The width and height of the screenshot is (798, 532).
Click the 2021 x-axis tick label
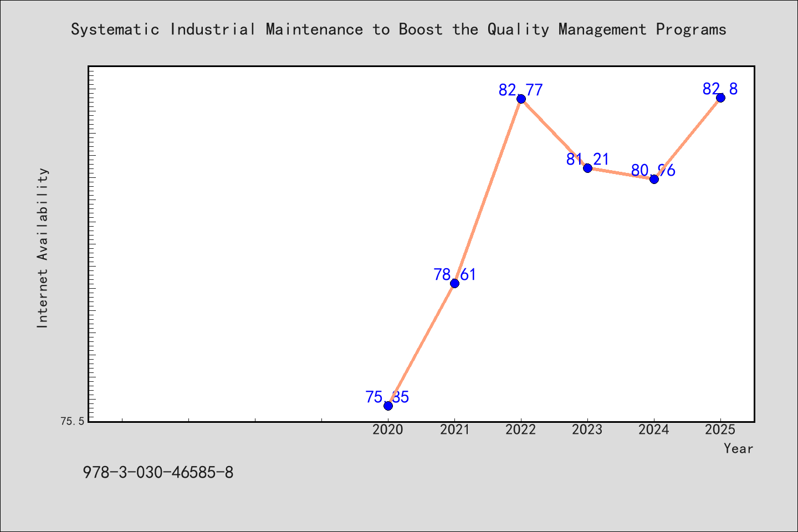(x=454, y=429)
